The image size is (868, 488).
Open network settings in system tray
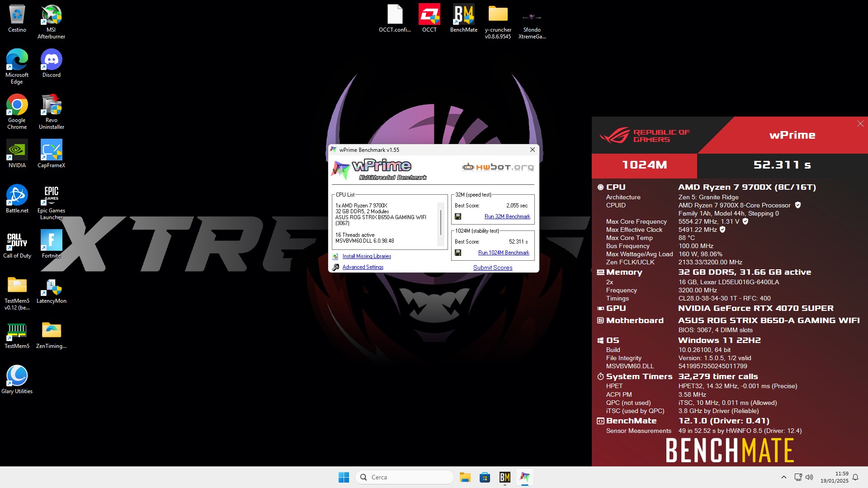798,477
